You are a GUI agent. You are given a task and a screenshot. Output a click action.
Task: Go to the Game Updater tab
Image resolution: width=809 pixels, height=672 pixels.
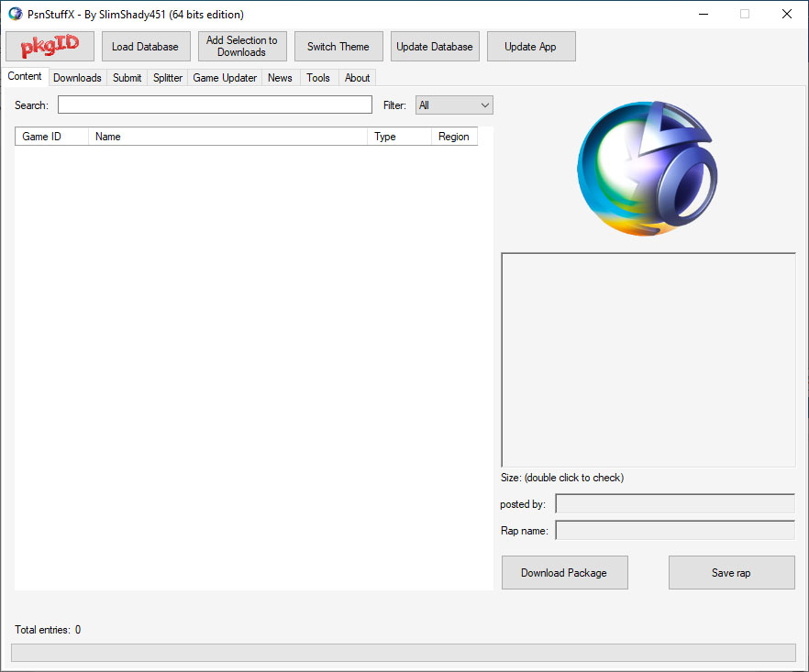pos(225,78)
